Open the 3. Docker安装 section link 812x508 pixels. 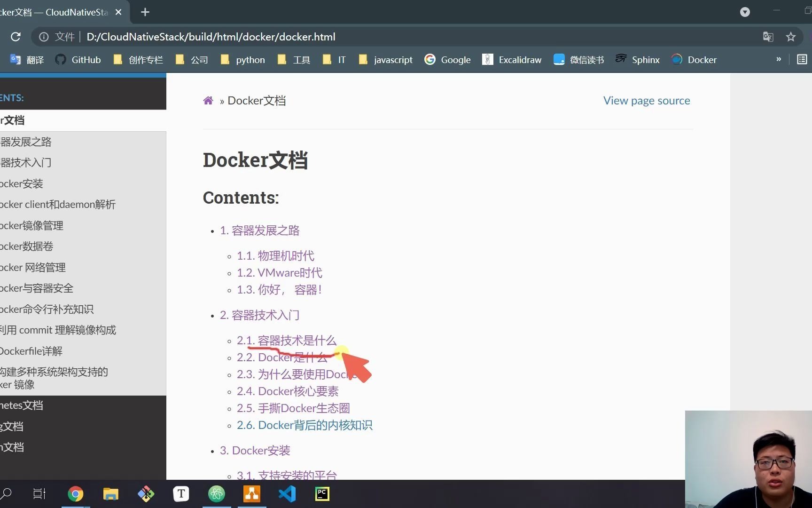pos(255,450)
